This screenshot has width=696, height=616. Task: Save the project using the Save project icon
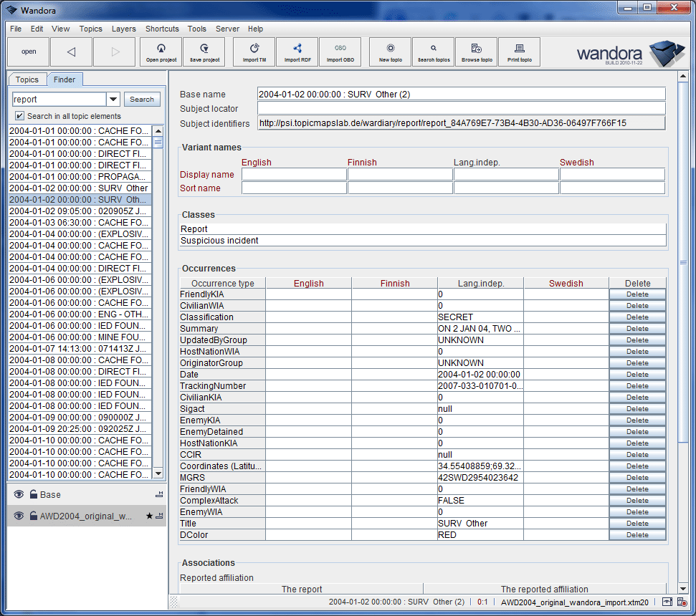click(204, 52)
